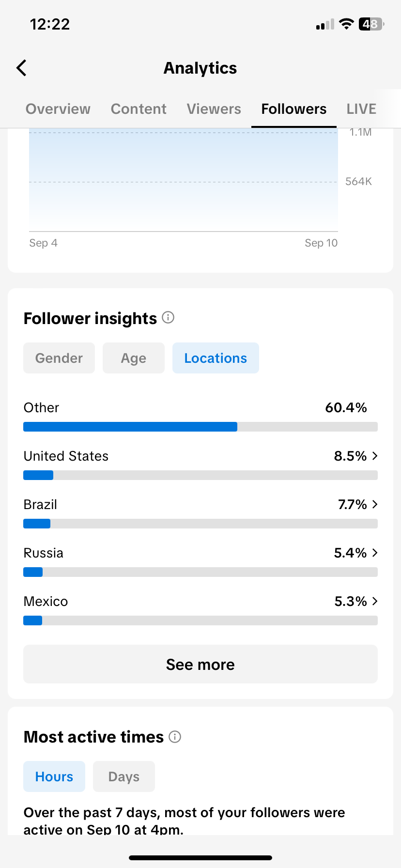The image size is (401, 868).
Task: Open the Viewers tab
Action: (x=214, y=109)
